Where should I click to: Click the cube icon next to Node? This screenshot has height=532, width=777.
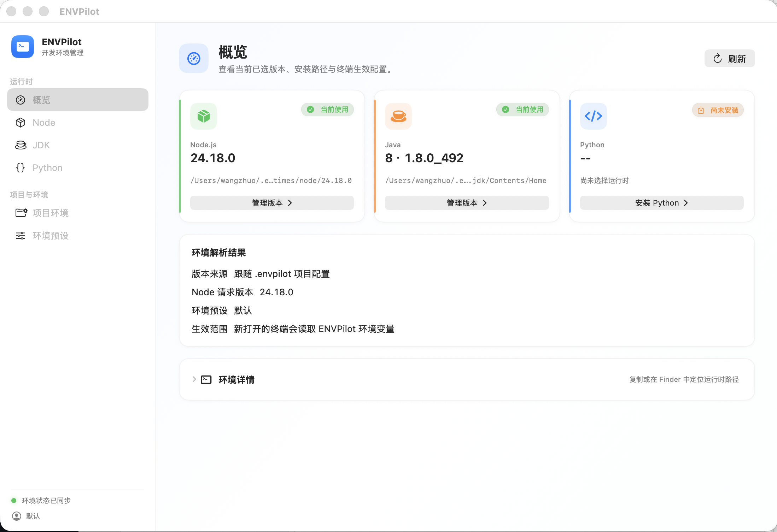(21, 123)
